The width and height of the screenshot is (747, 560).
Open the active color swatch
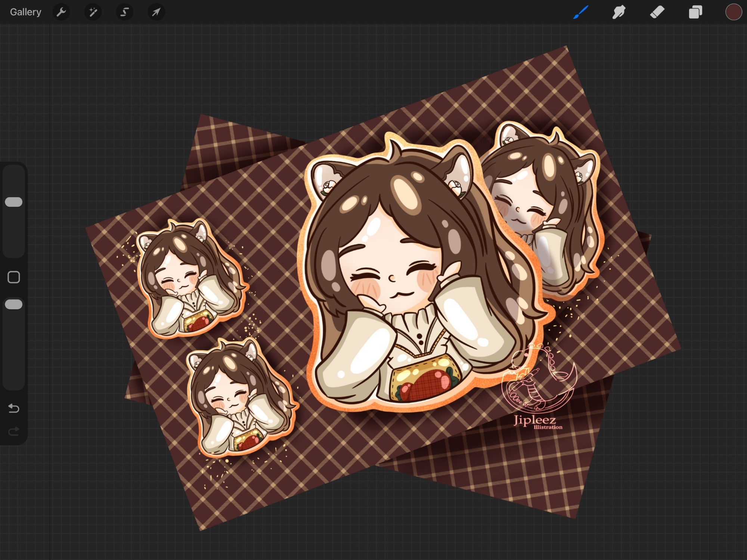click(733, 12)
